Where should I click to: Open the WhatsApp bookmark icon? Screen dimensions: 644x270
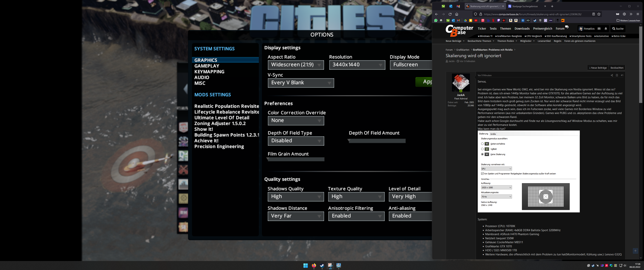(x=436, y=21)
